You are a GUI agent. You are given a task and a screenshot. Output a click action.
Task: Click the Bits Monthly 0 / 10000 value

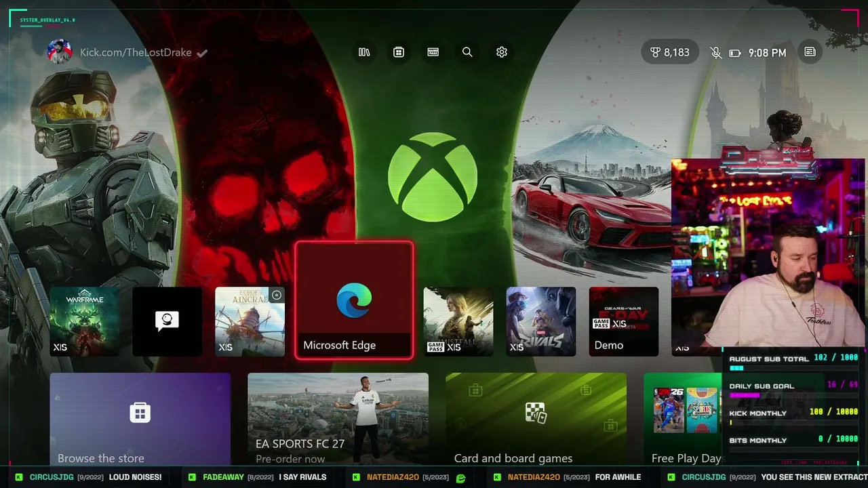pyautogui.click(x=838, y=439)
